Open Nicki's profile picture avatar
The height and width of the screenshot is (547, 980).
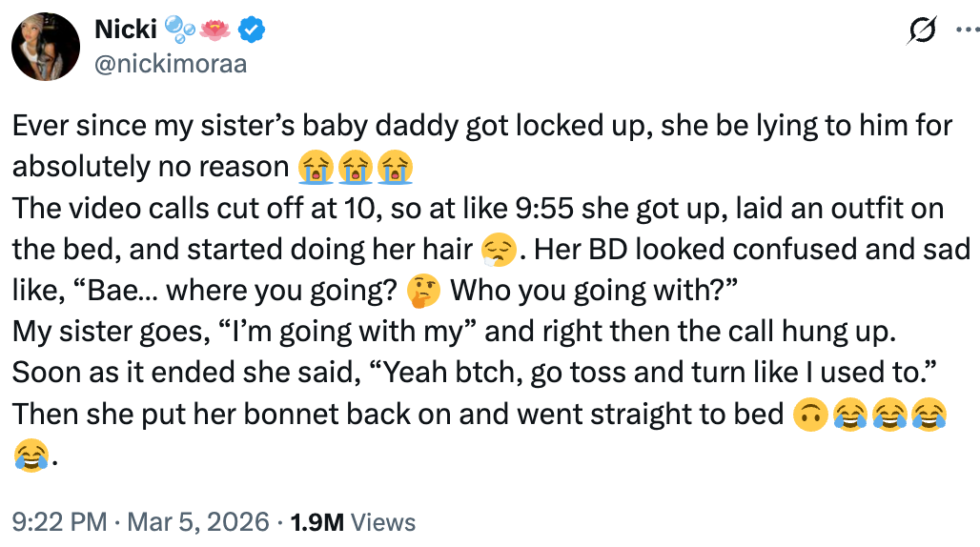[45, 46]
